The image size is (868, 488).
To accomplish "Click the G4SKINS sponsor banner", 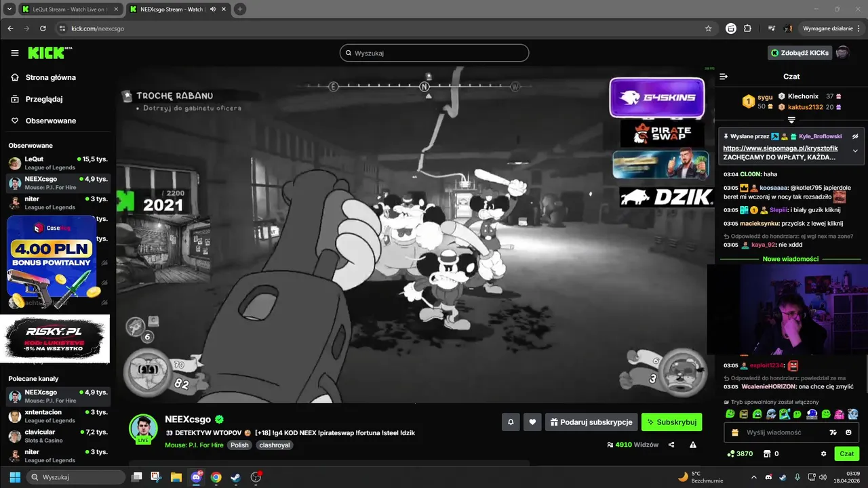I will (657, 98).
